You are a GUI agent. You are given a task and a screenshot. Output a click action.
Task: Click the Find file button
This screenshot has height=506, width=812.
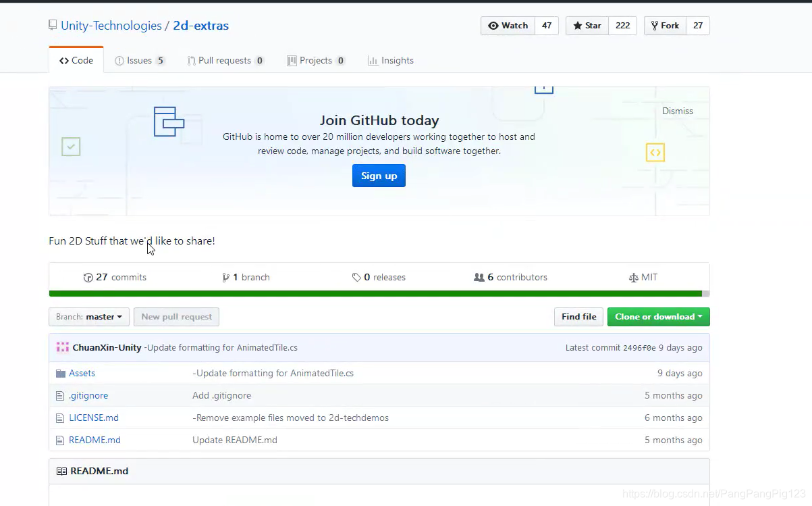[x=579, y=317]
